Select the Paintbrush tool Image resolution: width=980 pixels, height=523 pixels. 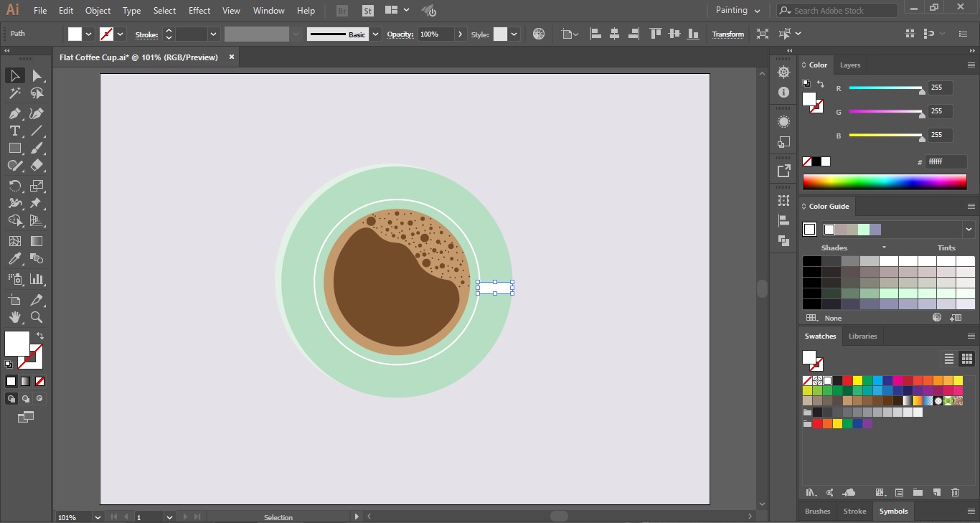coord(36,148)
